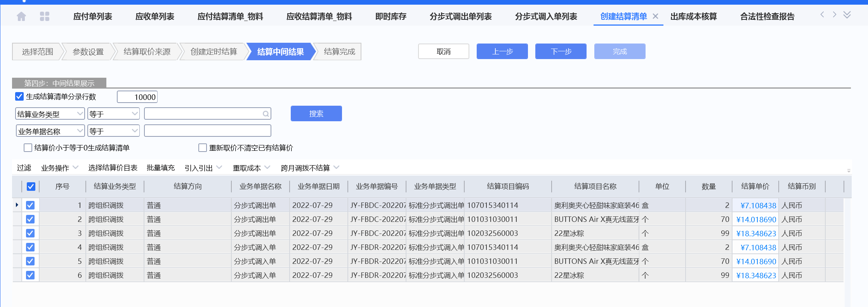This screenshot has width=868, height=307.
Task: Collapse toolbar small arrow at right edge
Action: pos(849,171)
